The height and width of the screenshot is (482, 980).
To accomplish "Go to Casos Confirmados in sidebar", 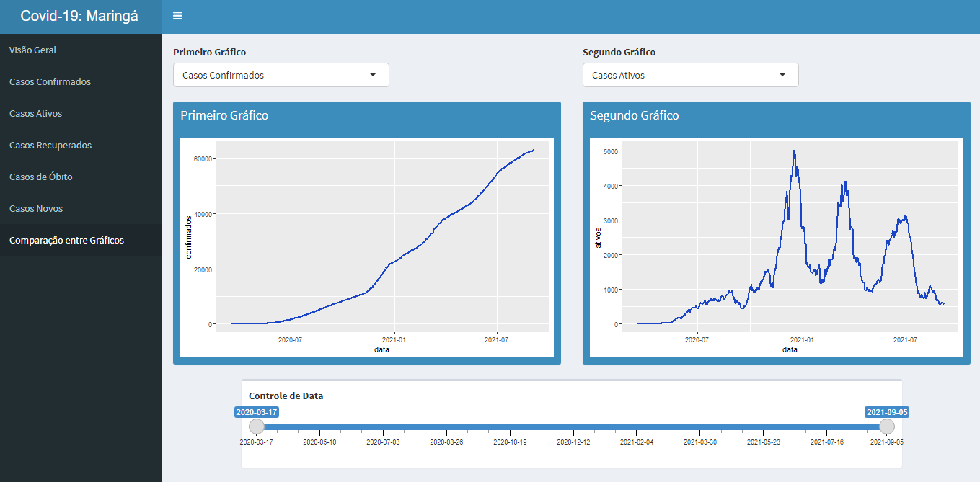I will pos(50,82).
